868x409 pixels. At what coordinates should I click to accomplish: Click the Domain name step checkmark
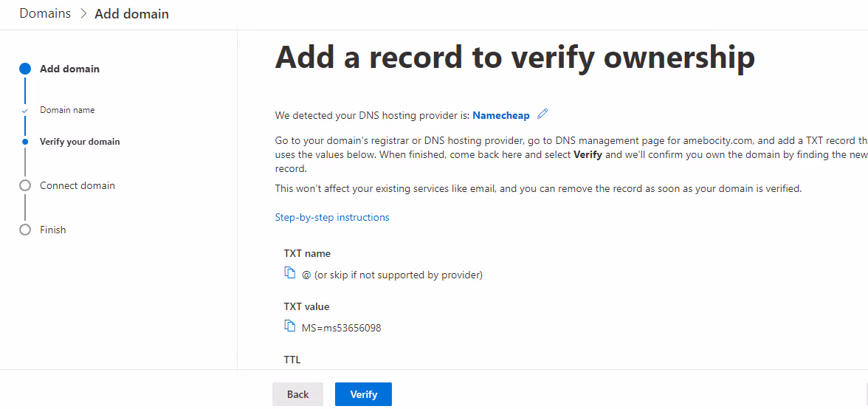point(25,111)
